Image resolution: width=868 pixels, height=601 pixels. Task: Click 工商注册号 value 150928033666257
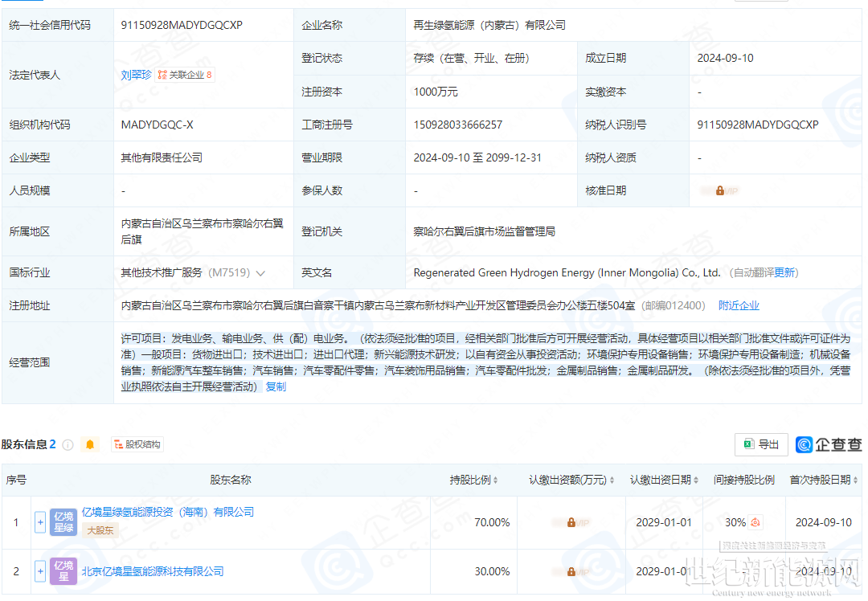coord(458,125)
